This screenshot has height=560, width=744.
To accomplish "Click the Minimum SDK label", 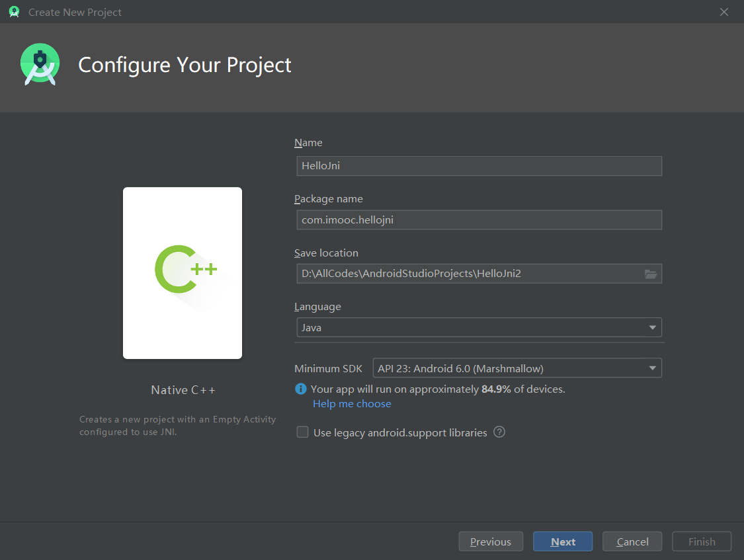I will point(328,368).
